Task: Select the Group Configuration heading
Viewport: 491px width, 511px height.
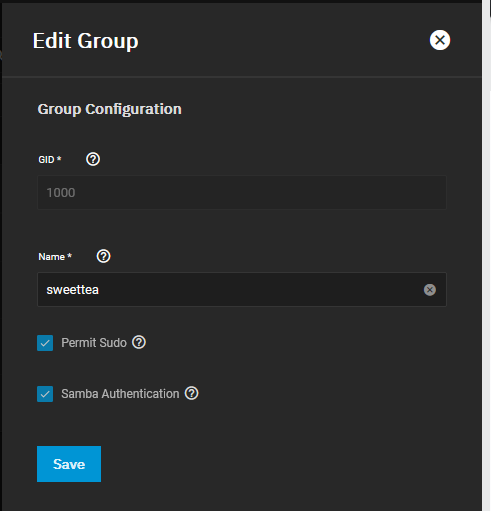Action: [x=109, y=109]
